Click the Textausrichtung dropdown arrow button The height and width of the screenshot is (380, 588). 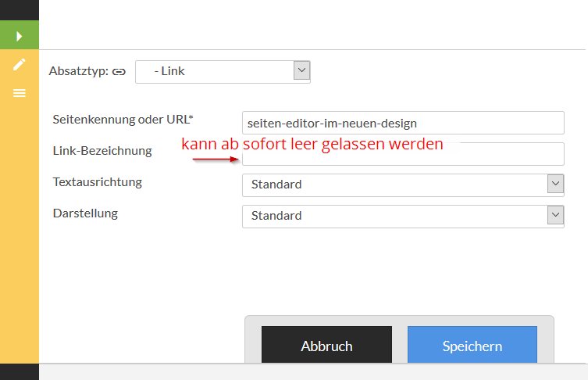point(556,184)
